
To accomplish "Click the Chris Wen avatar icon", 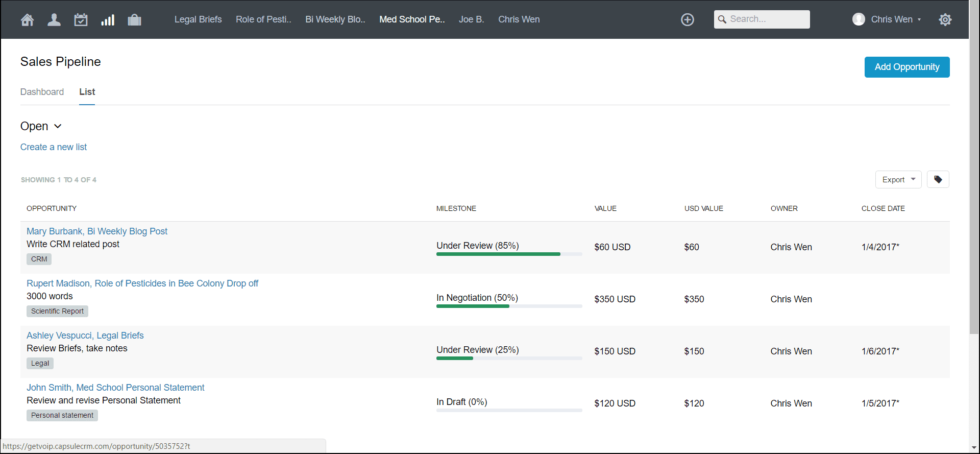I will pyautogui.click(x=859, y=19).
